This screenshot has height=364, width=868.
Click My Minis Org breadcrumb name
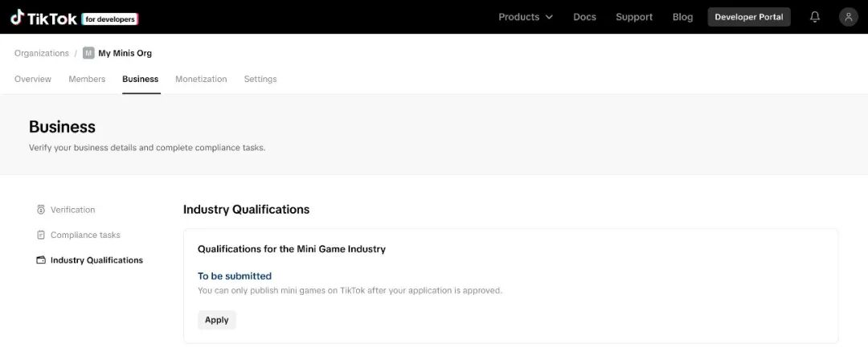[125, 53]
